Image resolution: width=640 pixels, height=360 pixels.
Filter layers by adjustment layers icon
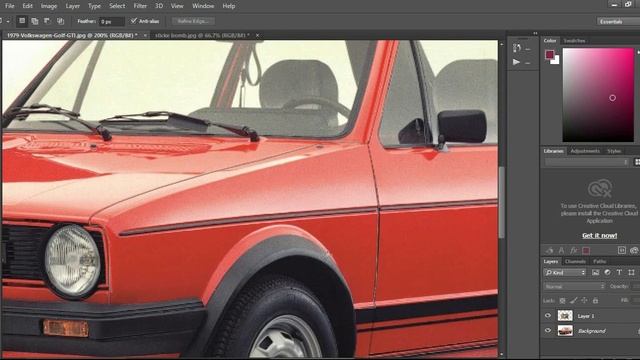point(607,272)
